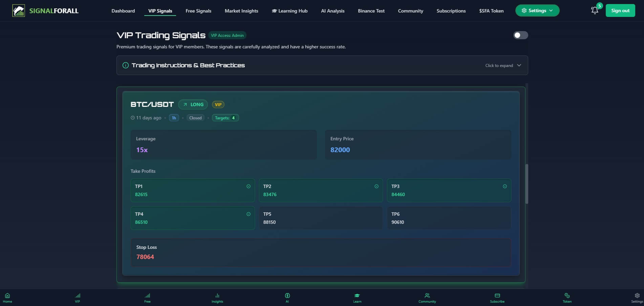Click the AI icon in the bottom navigation
Screen dimensions: 644x306
pyautogui.click(x=287, y=298)
